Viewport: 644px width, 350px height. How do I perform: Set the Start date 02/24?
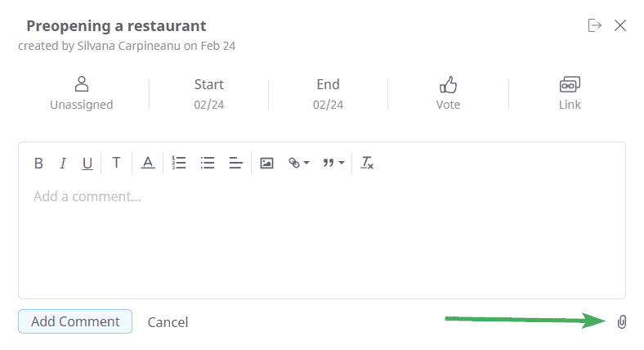(208, 94)
